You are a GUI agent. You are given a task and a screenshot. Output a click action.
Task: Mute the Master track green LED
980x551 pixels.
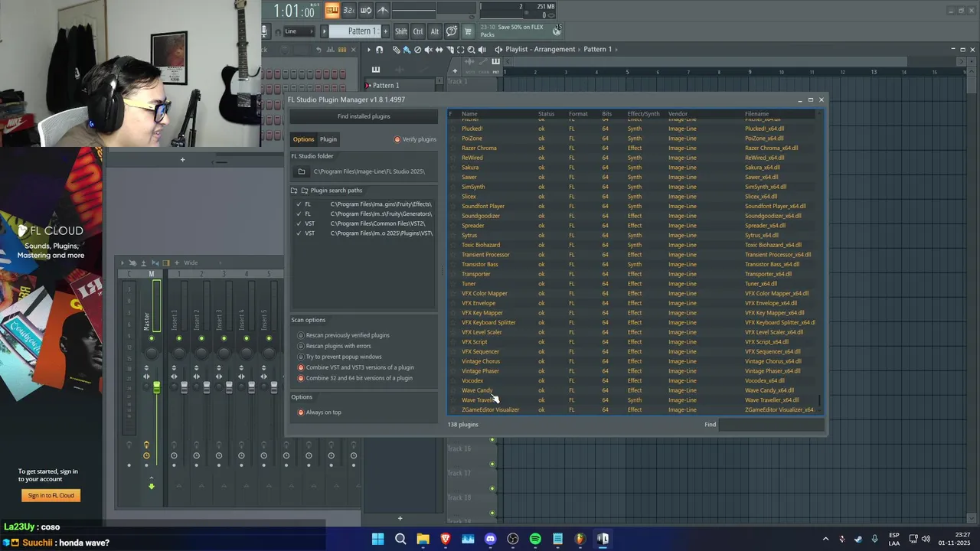[x=152, y=338]
